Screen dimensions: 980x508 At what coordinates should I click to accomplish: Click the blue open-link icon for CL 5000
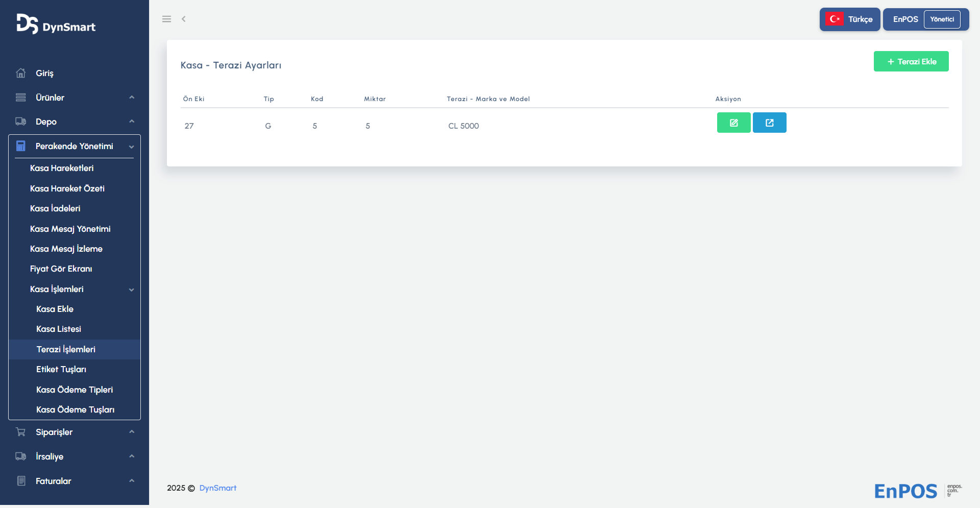click(769, 123)
